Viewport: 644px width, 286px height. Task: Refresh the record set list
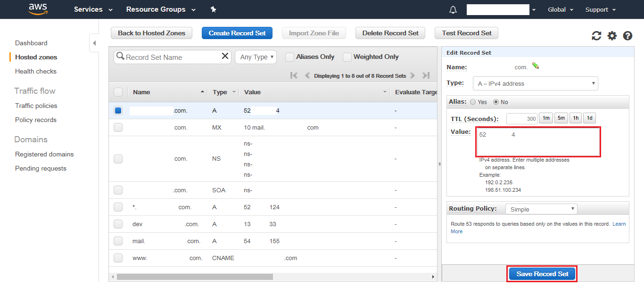(596, 36)
